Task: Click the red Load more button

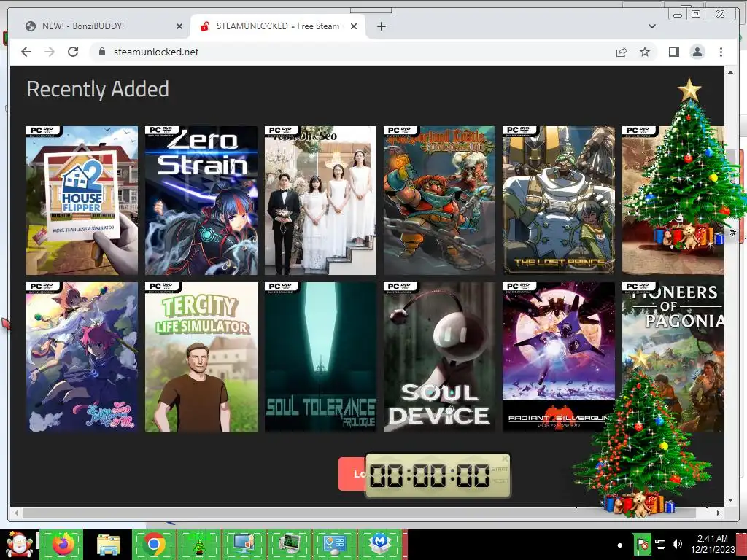Action: [352, 474]
